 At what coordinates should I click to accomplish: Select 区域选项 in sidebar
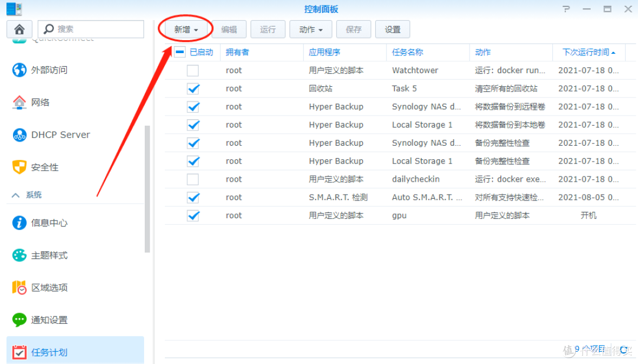49,288
